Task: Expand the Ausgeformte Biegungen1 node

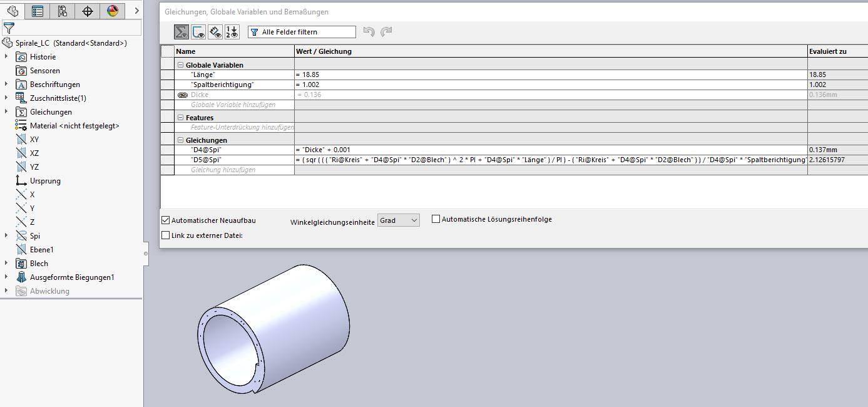Action: coord(6,277)
